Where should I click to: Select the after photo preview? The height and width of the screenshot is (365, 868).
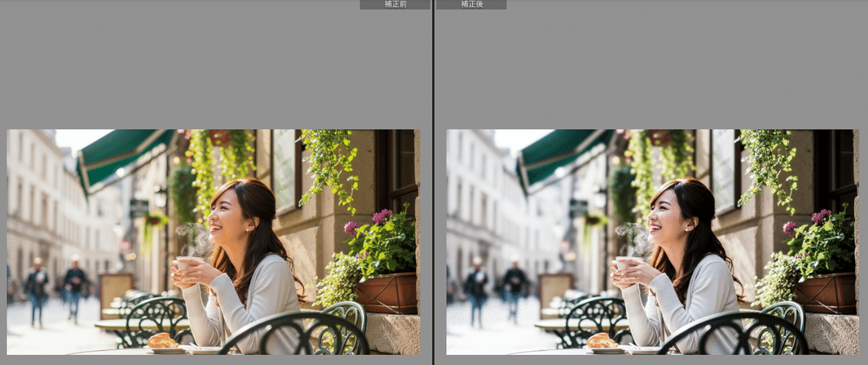(652, 242)
